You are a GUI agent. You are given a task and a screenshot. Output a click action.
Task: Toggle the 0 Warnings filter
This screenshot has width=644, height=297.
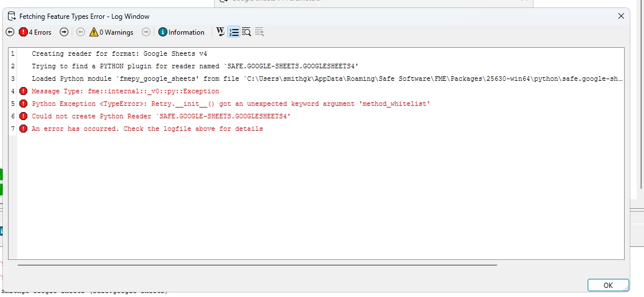[x=111, y=32]
